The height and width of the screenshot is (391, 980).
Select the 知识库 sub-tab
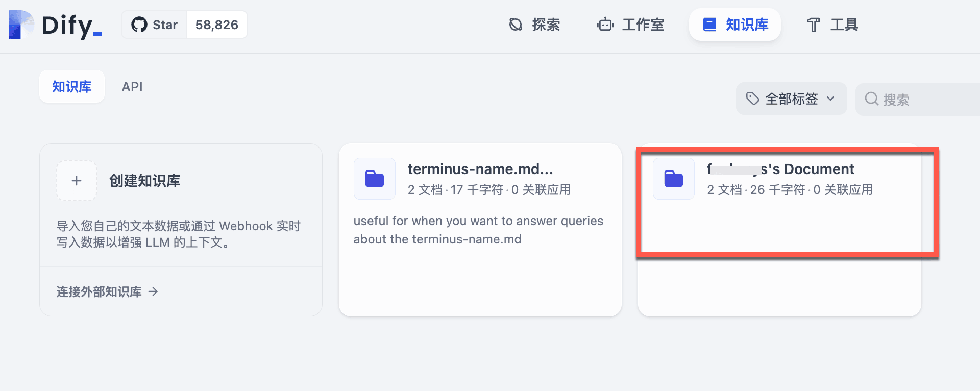coord(72,87)
